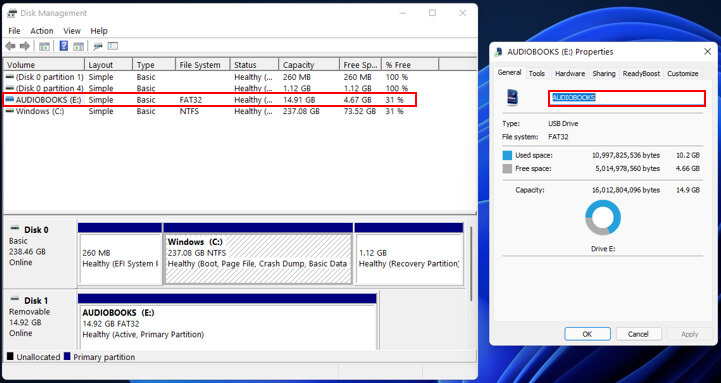Click the blue Primary partition legend swatch
Image resolution: width=721 pixels, height=383 pixels.
coord(67,356)
